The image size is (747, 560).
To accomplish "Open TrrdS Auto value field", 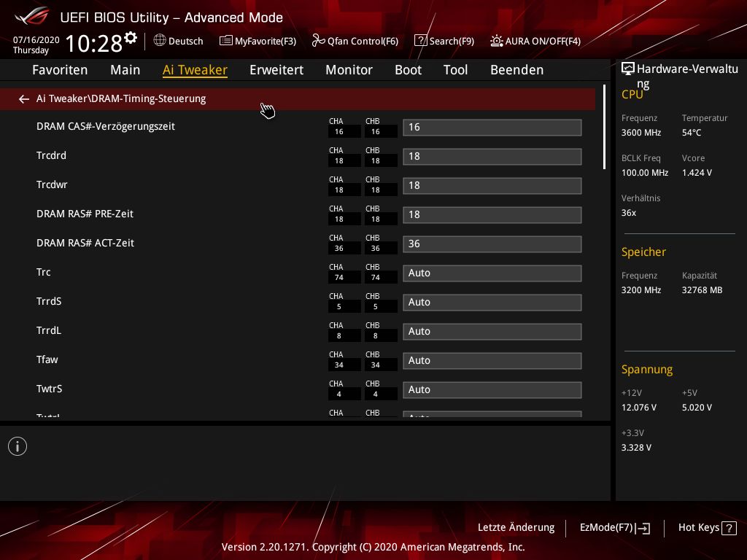I will tap(492, 303).
